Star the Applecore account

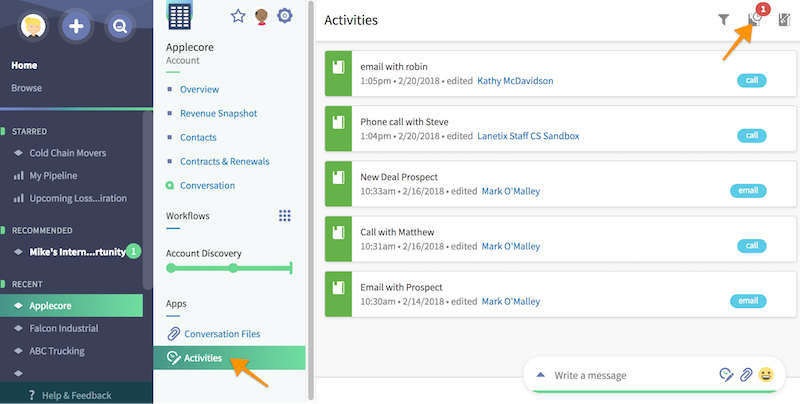pyautogui.click(x=238, y=16)
